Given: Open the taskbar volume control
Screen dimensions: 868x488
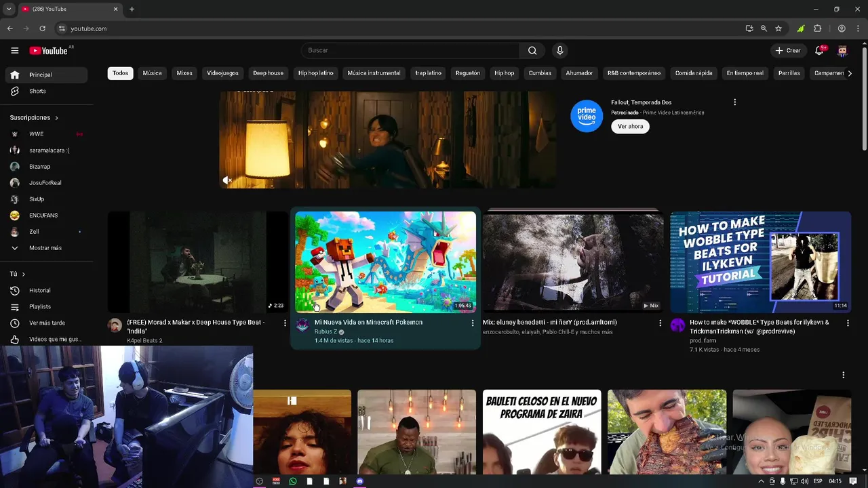Looking at the screenshot, I should 804,481.
